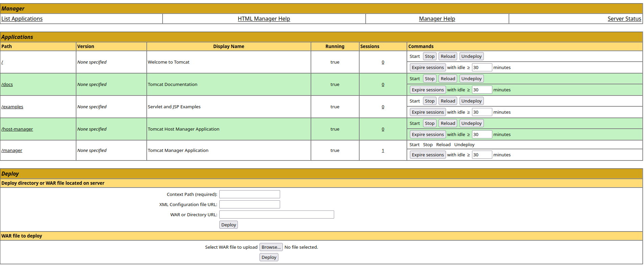Click idle minutes field for /examples
This screenshot has width=644, height=268.
pyautogui.click(x=482, y=112)
